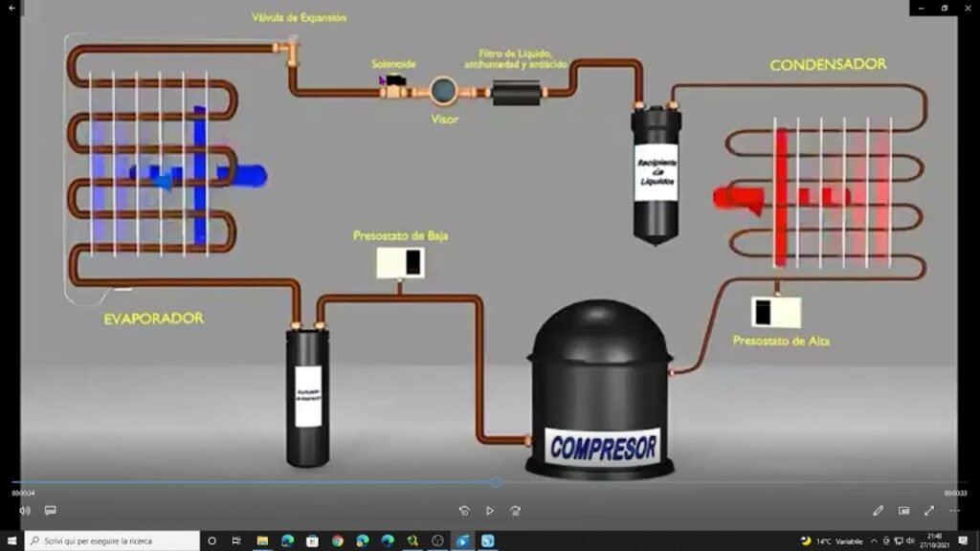Click the taskbar search box
This screenshot has width=980, height=551.
[x=112, y=540]
